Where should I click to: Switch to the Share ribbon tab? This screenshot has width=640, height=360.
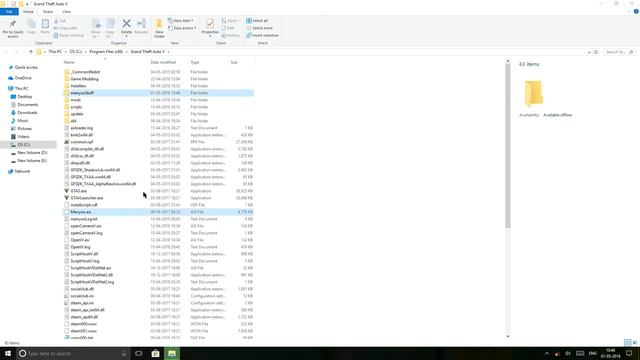[x=48, y=11]
